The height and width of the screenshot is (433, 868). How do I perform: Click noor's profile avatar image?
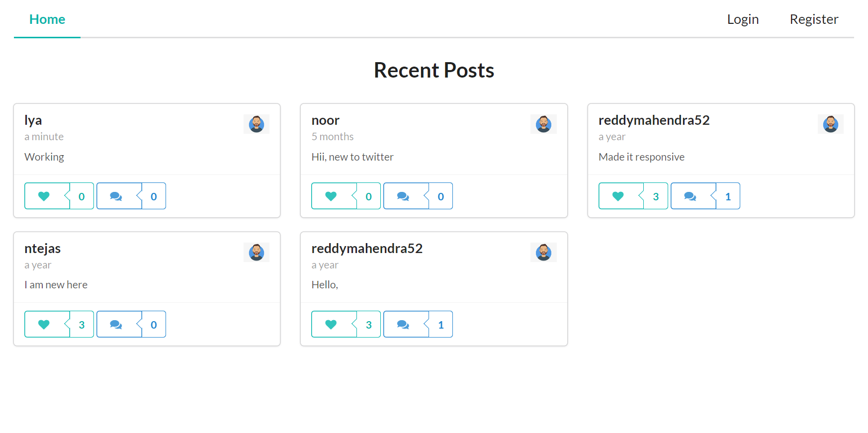point(543,124)
